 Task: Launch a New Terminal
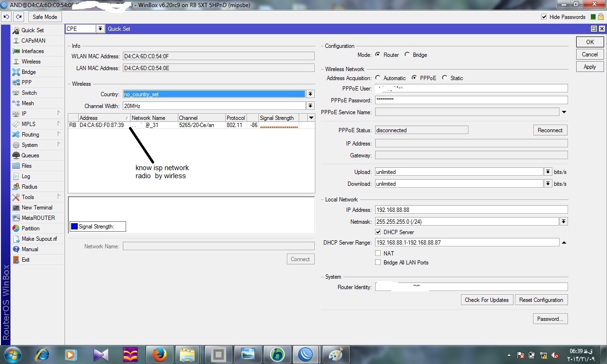tap(37, 208)
